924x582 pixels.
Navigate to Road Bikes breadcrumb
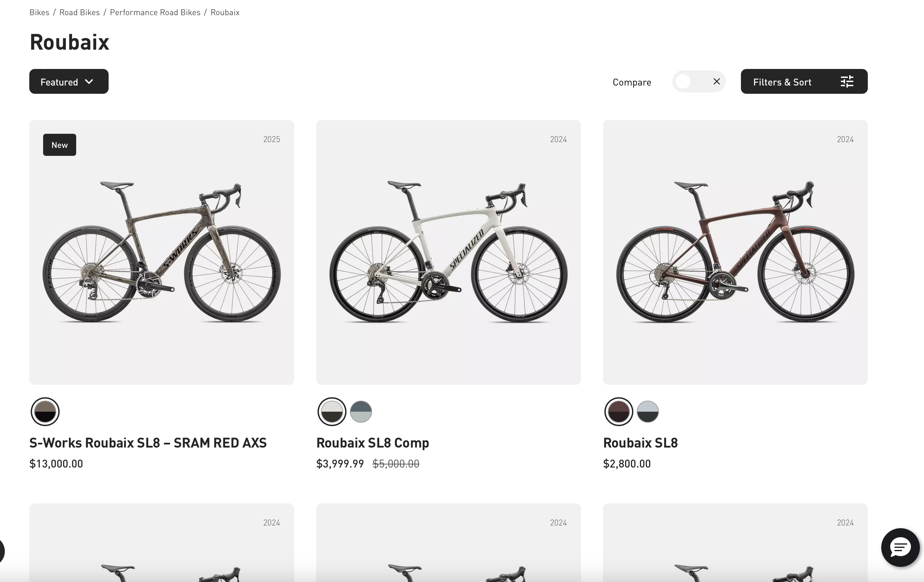[x=79, y=12]
